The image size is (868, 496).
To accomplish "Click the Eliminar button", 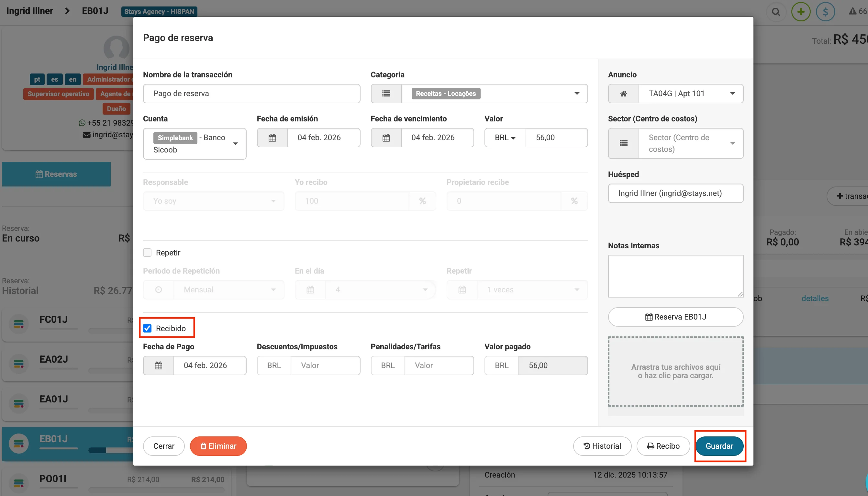I will coord(218,446).
